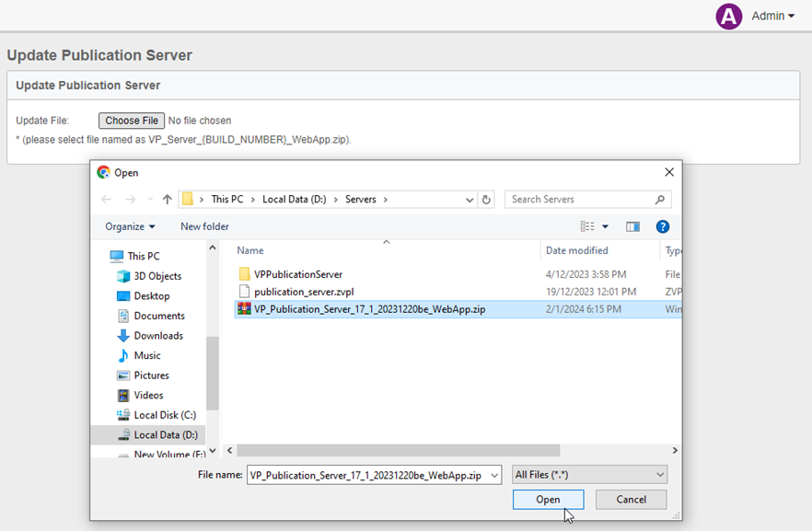The width and height of the screenshot is (812, 531).
Task: Open the Organize menu
Action: click(x=130, y=226)
